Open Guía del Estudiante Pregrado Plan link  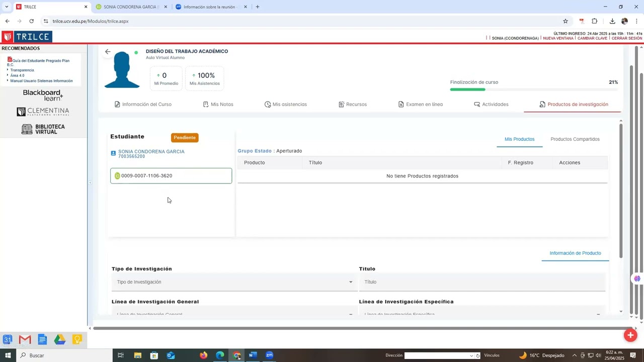[x=38, y=62]
